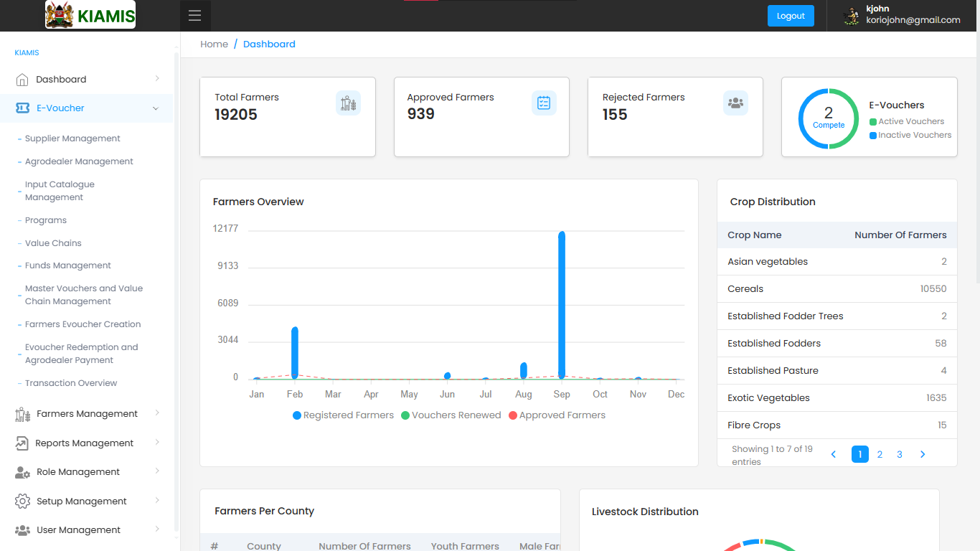The image size is (980, 551).
Task: Open Funds Management submenu item
Action: tap(68, 265)
